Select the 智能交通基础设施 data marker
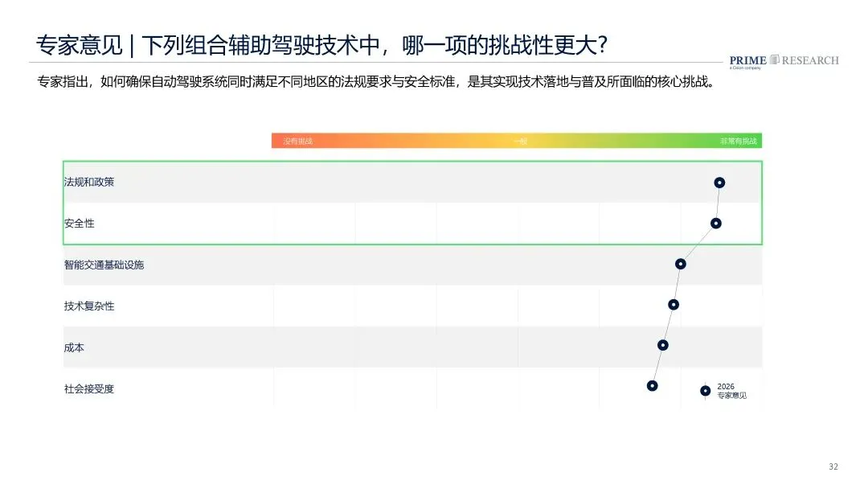Viewport: 868px width, 489px height. click(681, 264)
